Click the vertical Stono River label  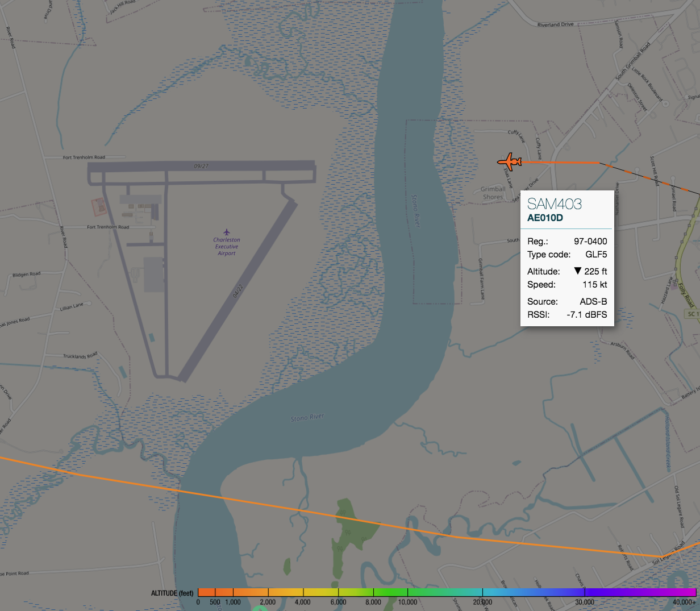click(x=415, y=210)
